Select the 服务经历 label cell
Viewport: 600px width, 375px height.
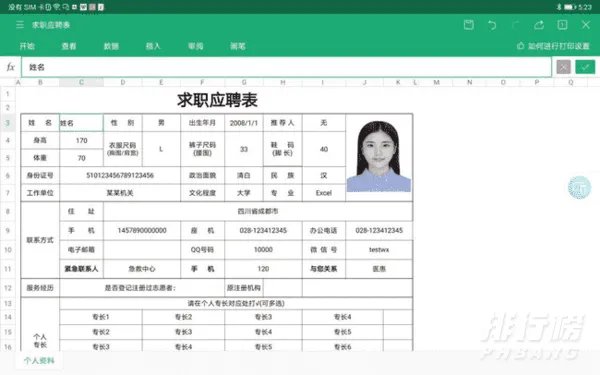click(40, 288)
